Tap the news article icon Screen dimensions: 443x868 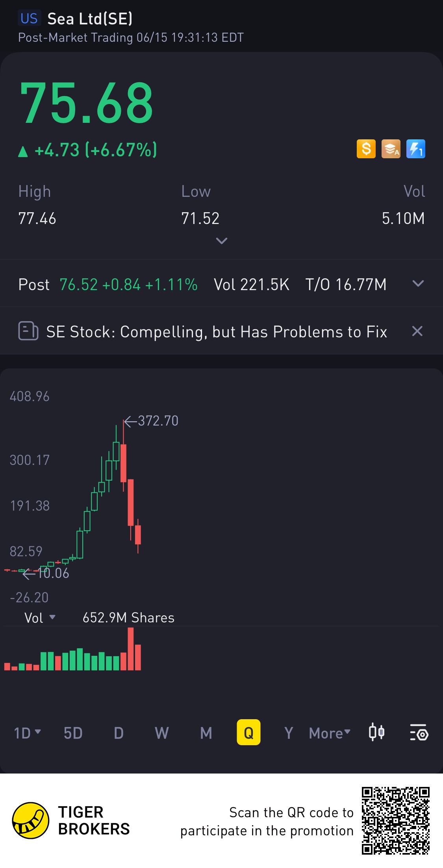coord(28,331)
